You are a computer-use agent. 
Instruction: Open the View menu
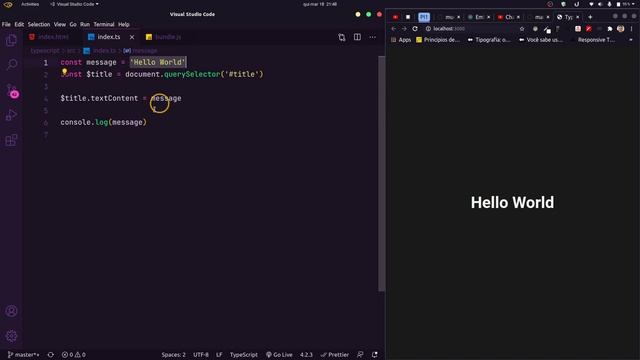(x=60, y=24)
